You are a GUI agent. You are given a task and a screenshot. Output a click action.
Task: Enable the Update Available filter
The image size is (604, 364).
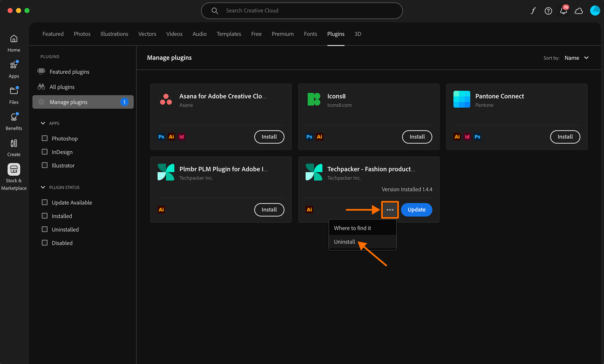[45, 203]
